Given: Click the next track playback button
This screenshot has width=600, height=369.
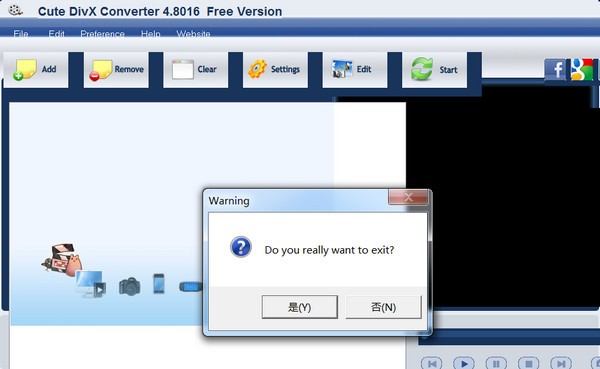Looking at the screenshot, I should pos(561,363).
